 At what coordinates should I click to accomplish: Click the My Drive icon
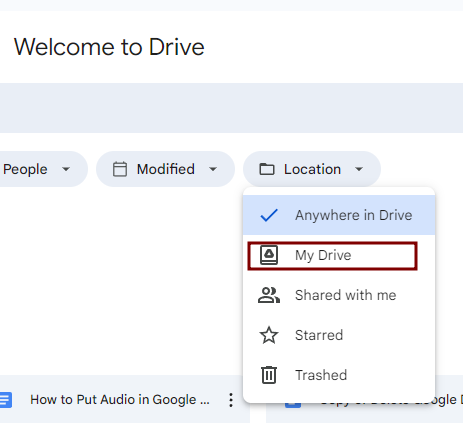pos(269,255)
